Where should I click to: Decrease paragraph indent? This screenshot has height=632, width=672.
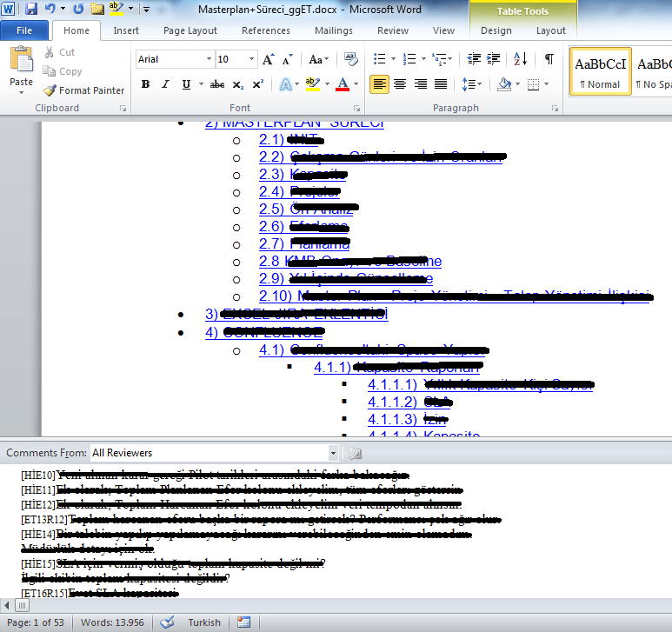pyautogui.click(x=474, y=59)
